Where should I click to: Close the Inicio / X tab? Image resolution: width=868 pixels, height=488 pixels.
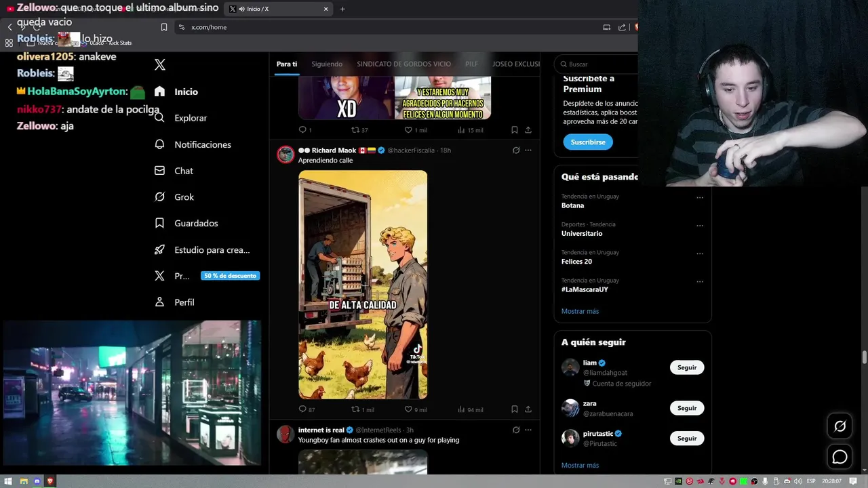click(325, 9)
